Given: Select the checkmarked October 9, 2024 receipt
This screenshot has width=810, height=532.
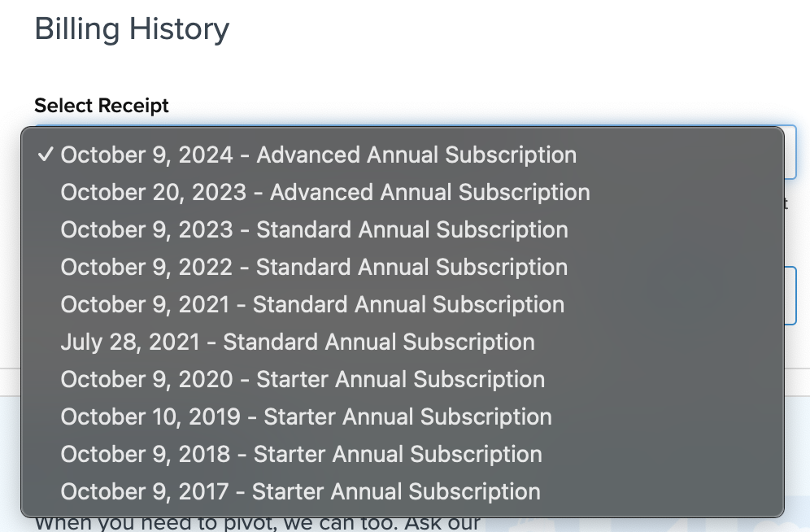Looking at the screenshot, I should [x=318, y=155].
